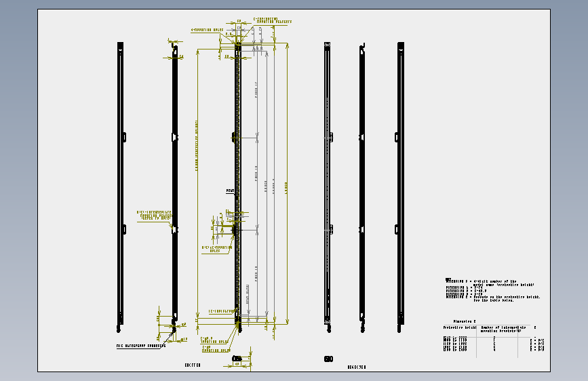This screenshot has height=381, width=588.
Task: Click the lowest mounting holes leader note
Action: pos(216,348)
